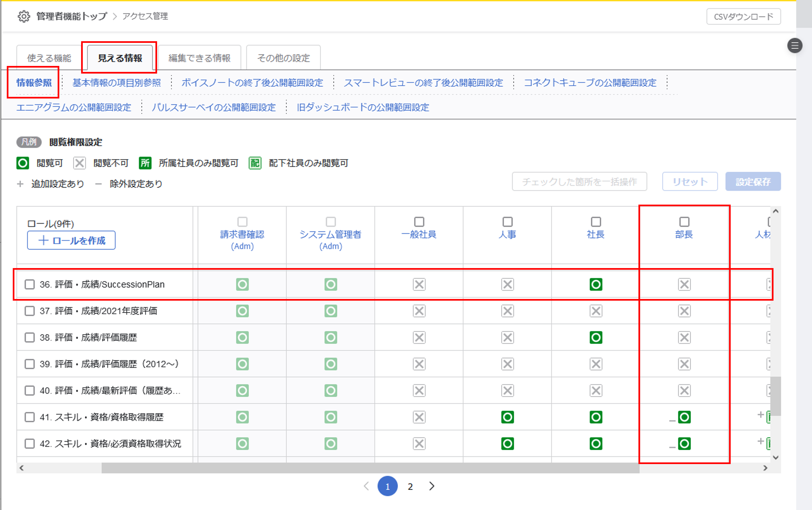Toggle 部長 permission for row 40 最新評価
Viewport: 812px width, 510px height.
click(684, 391)
